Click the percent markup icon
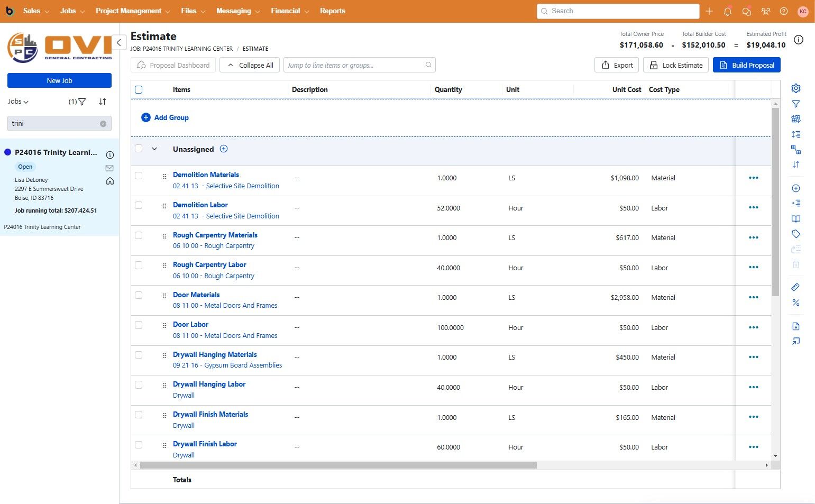The width and height of the screenshot is (815, 504). 795,303
